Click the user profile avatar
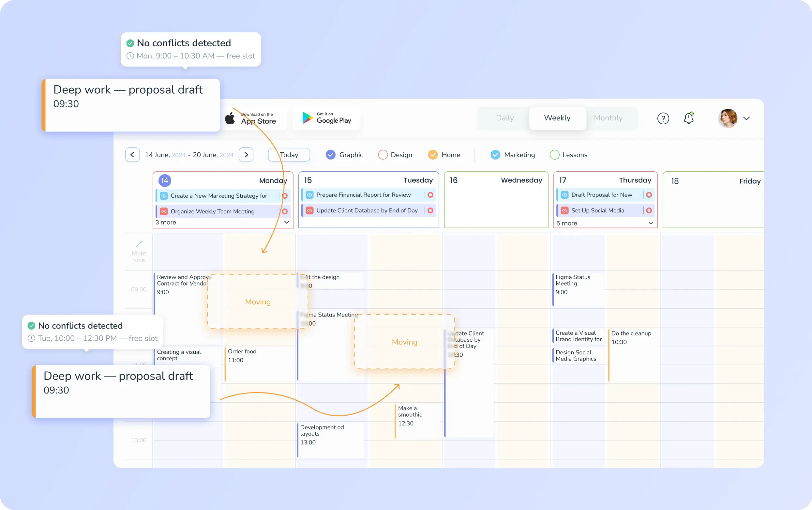 [728, 118]
